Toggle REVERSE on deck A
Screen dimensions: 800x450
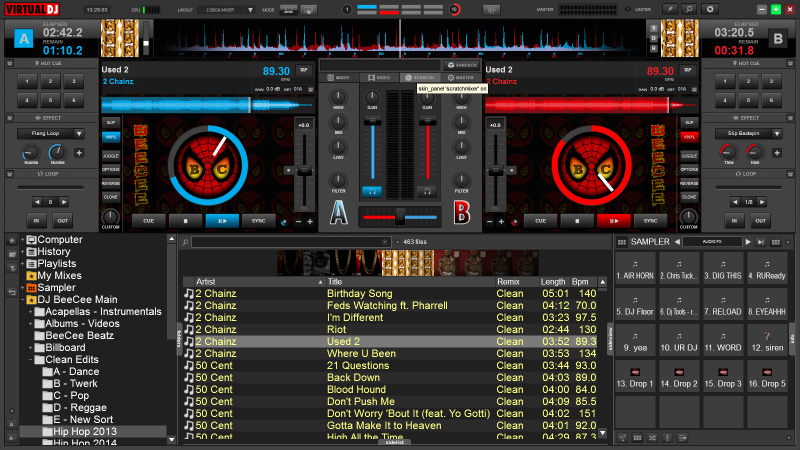coord(111,183)
